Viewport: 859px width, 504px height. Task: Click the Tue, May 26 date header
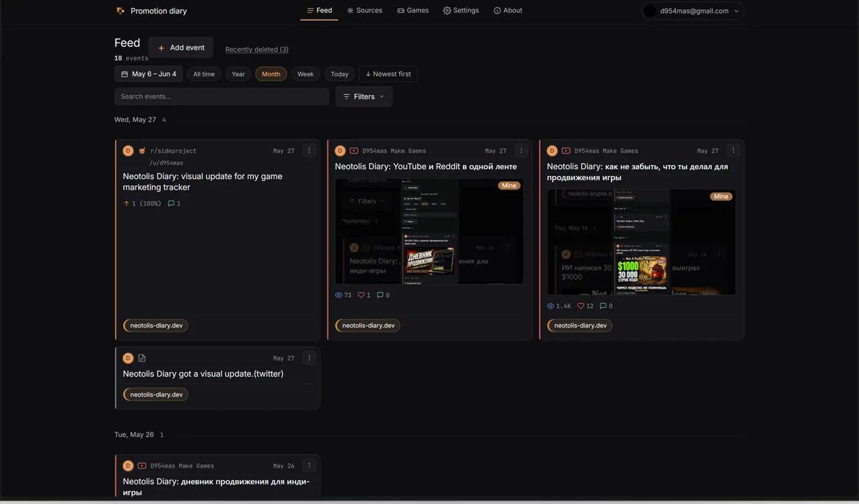pos(134,435)
